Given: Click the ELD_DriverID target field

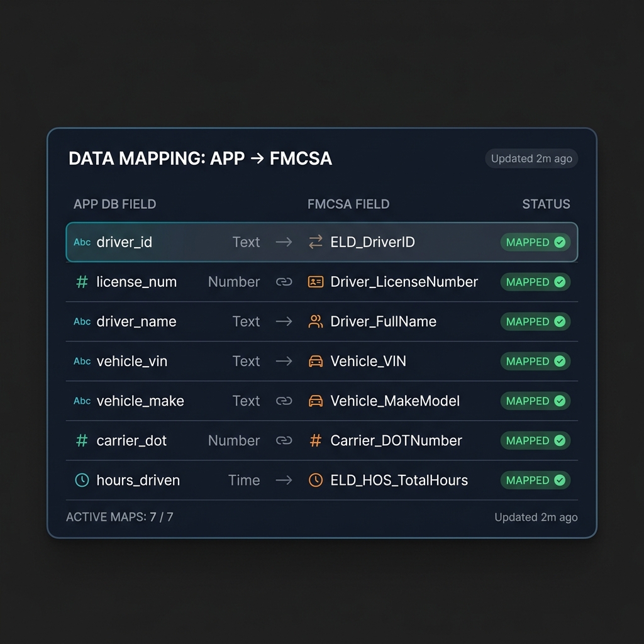Looking at the screenshot, I should [x=372, y=242].
